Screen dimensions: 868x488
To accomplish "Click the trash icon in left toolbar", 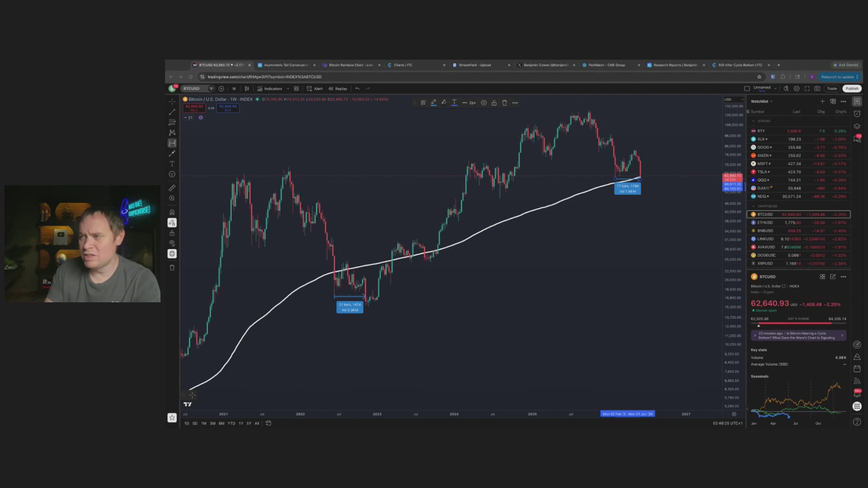I will click(172, 267).
